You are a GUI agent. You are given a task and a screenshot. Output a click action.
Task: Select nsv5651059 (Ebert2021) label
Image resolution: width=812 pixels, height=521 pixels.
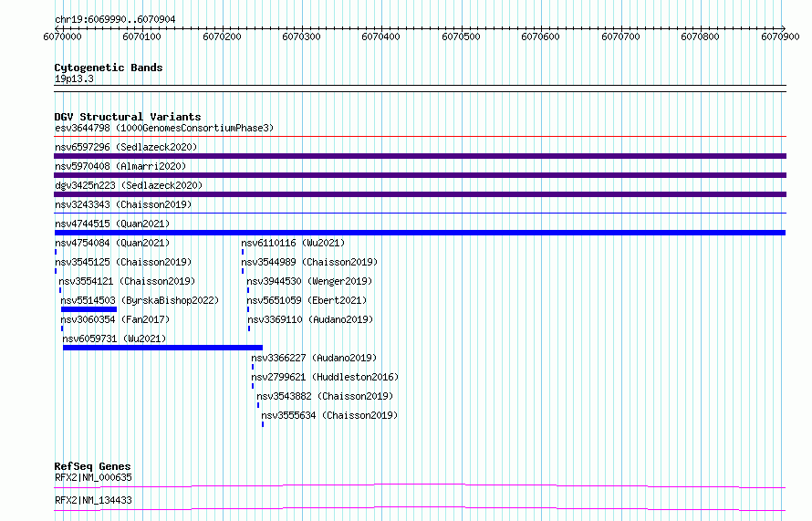point(307,300)
